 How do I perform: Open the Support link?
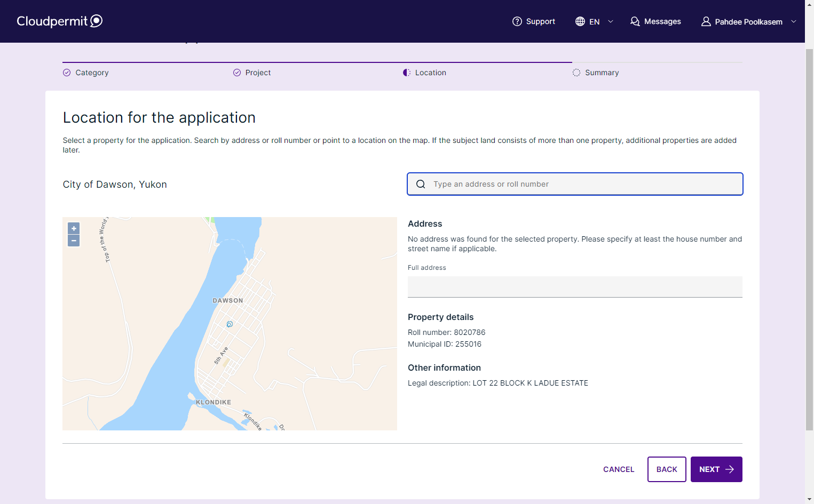tap(534, 21)
